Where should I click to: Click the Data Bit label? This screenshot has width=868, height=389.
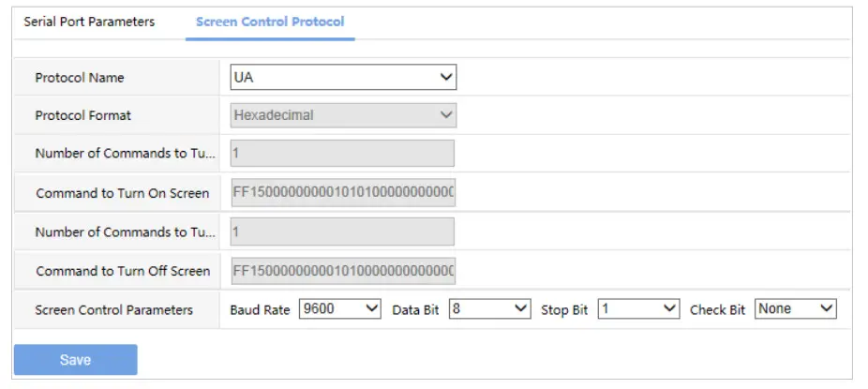click(415, 310)
